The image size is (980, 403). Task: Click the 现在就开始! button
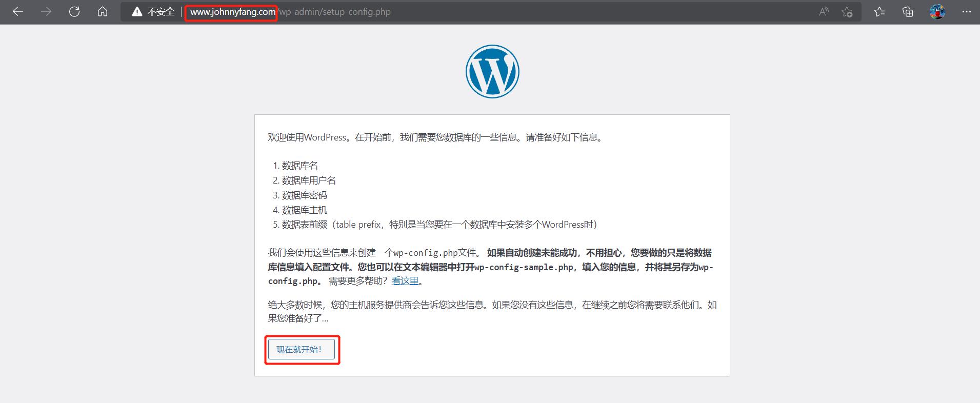(x=302, y=349)
